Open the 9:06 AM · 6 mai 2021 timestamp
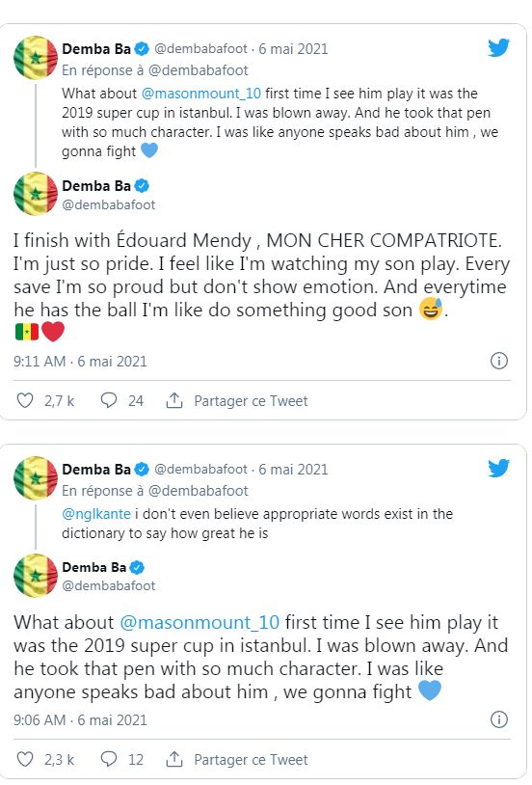 [x=80, y=720]
